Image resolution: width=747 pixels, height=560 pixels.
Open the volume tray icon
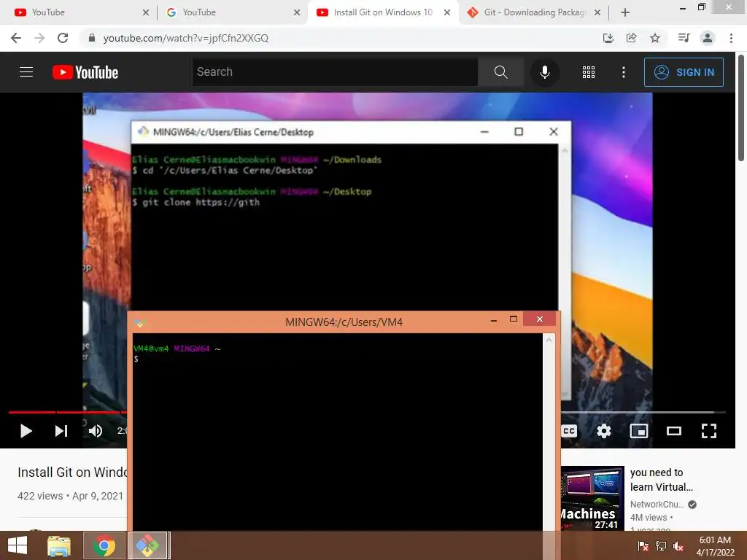pos(678,546)
